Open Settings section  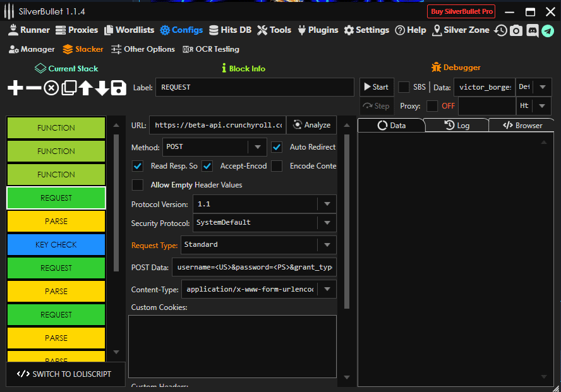point(366,30)
